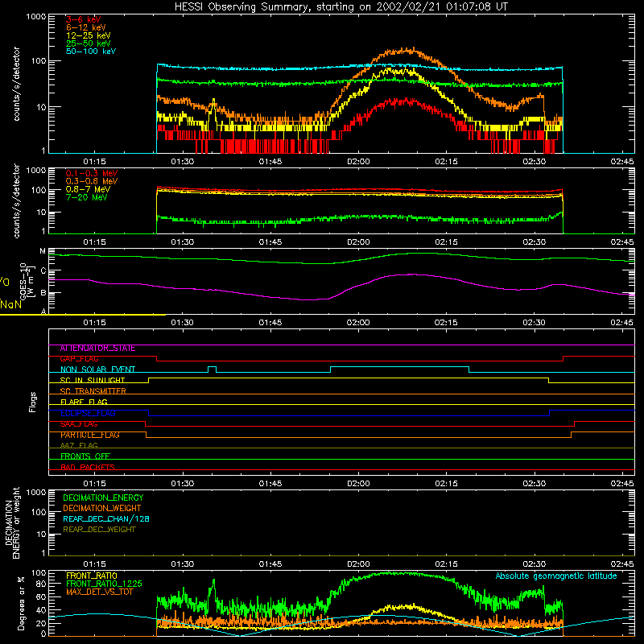Click the 02:00 tick under keV panel

coord(358,162)
